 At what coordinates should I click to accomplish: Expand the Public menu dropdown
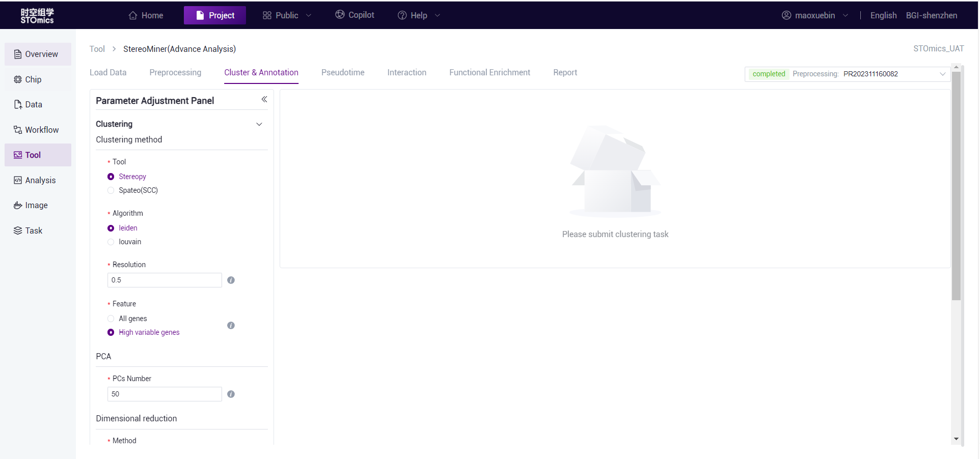pos(309,15)
